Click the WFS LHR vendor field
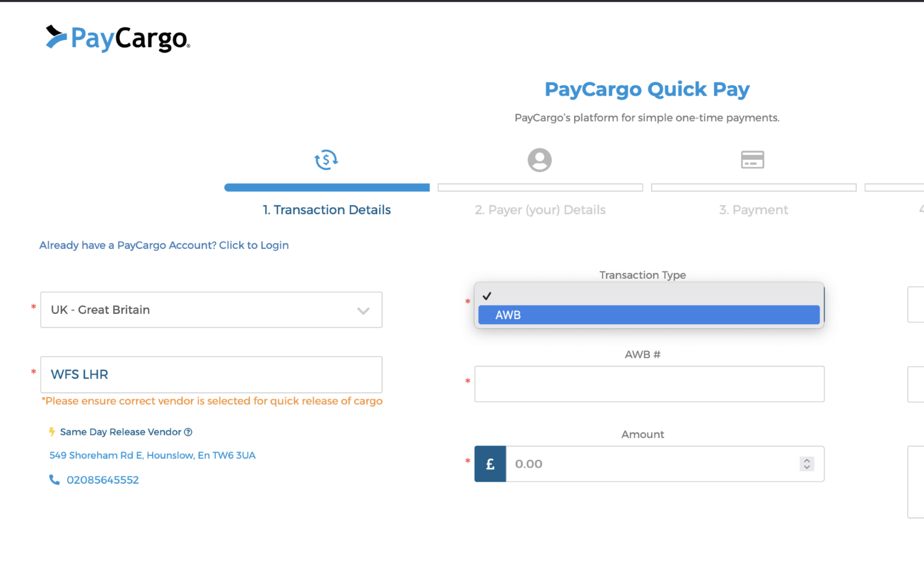The width and height of the screenshot is (924, 568). click(x=211, y=374)
